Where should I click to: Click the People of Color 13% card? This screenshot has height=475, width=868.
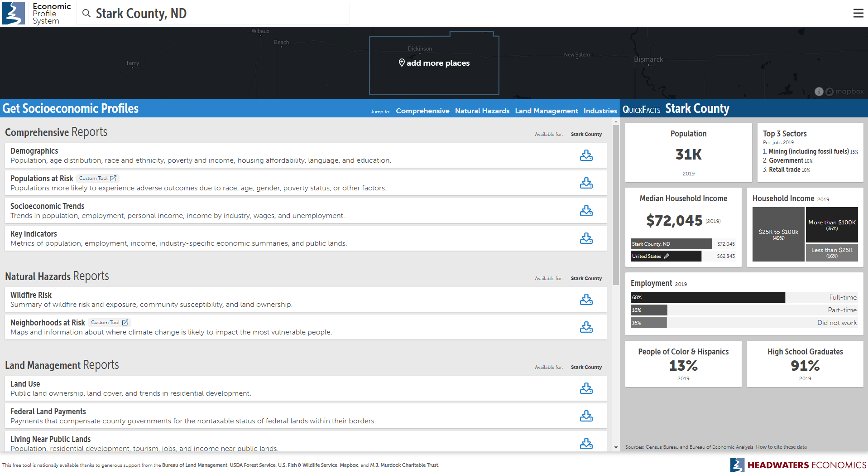pos(683,364)
